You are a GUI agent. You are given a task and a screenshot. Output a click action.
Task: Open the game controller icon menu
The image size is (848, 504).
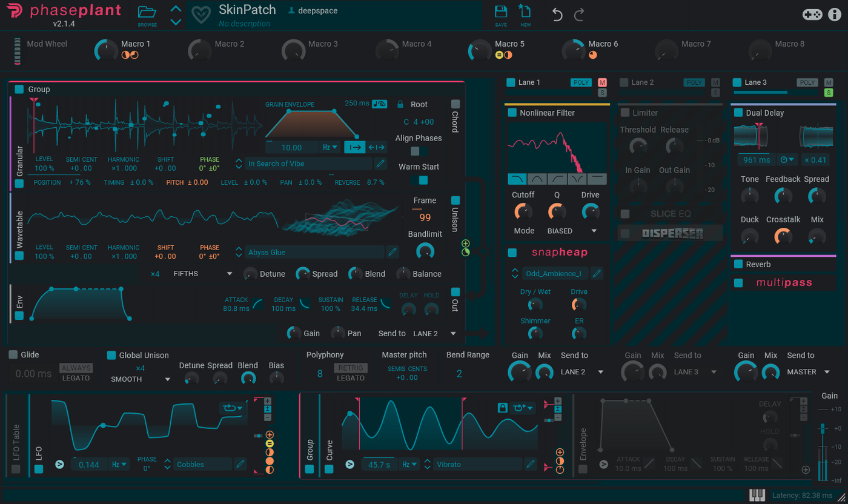click(812, 15)
